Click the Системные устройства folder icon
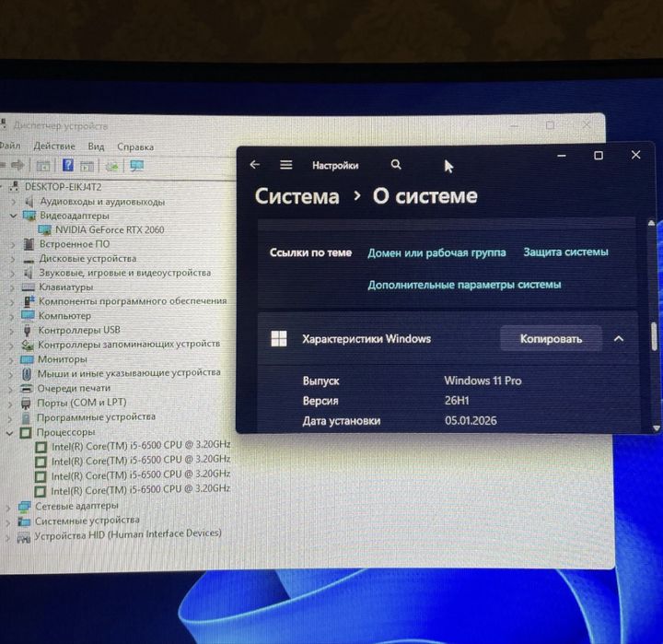Viewport: 663px width, 644px height. [24, 521]
